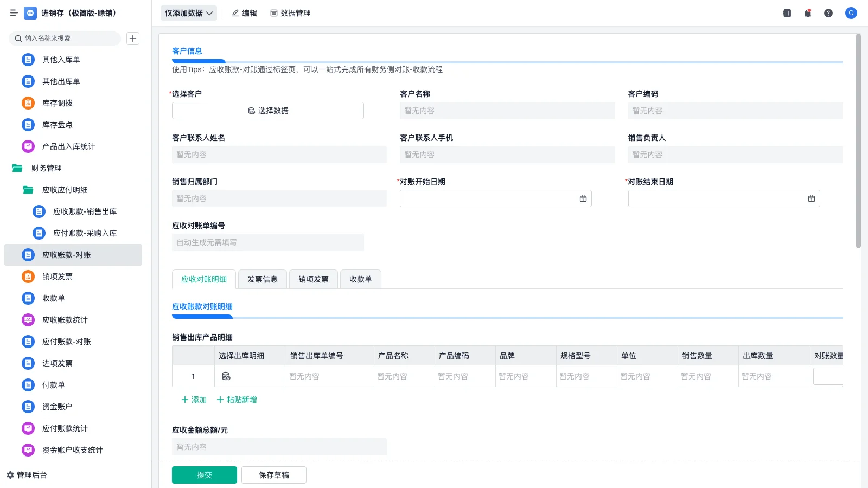Click the 其他入库单 form icon

pyautogui.click(x=28, y=60)
